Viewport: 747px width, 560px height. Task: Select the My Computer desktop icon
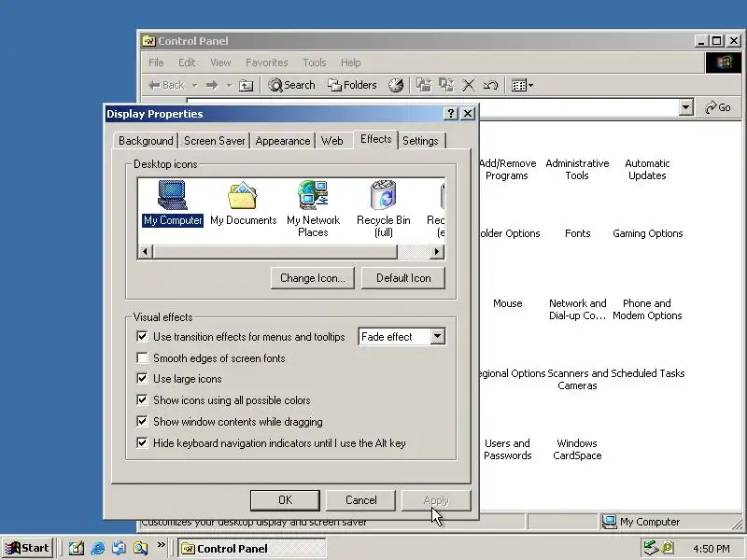click(173, 203)
